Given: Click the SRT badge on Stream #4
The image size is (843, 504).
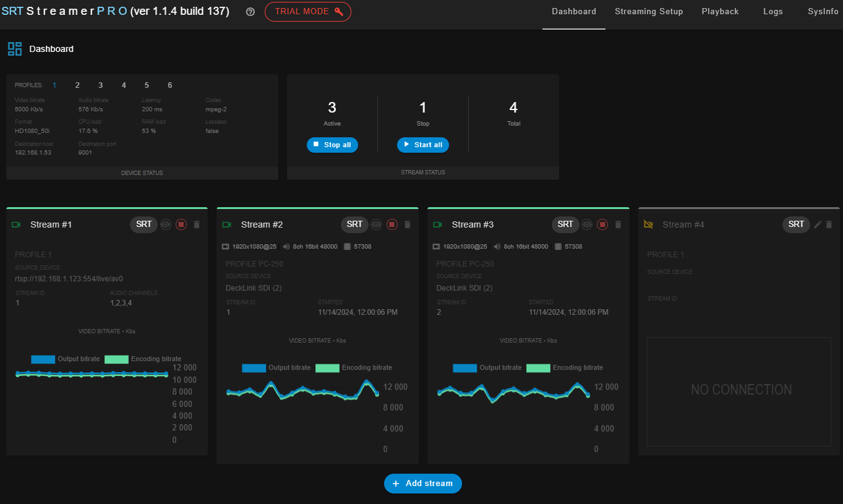Looking at the screenshot, I should coord(796,224).
